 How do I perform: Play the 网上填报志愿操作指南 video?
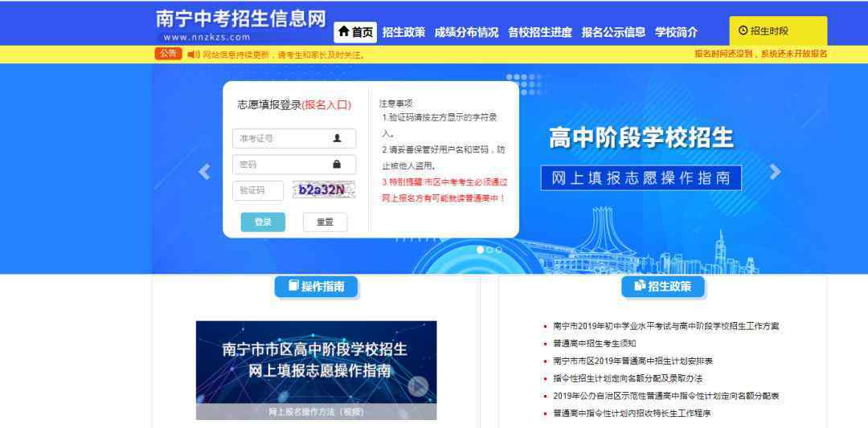[x=419, y=387]
